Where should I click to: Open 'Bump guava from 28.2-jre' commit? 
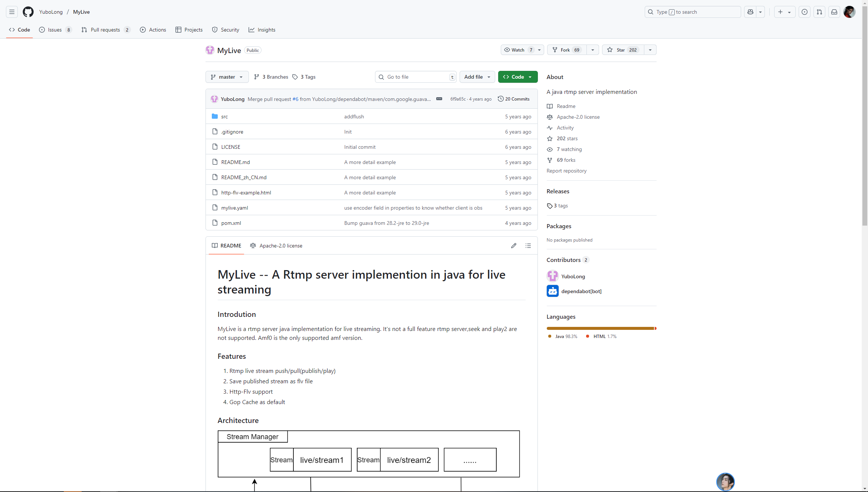(387, 223)
